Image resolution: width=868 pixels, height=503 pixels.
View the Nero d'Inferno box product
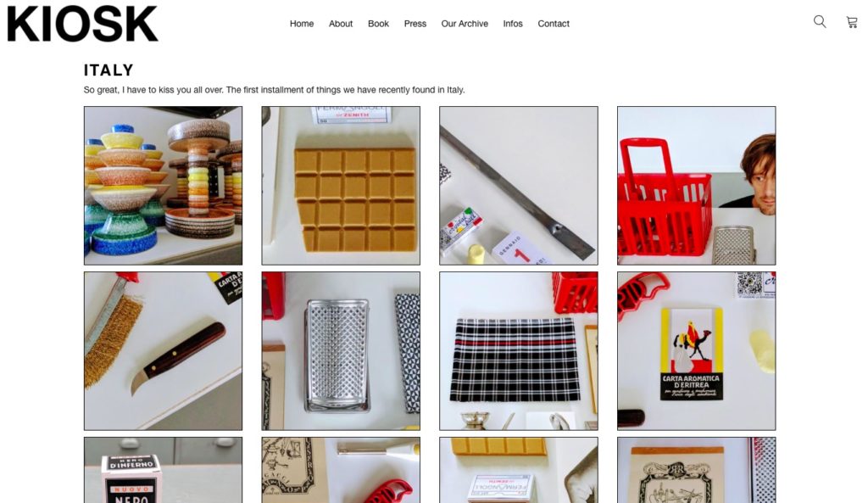coord(164,470)
